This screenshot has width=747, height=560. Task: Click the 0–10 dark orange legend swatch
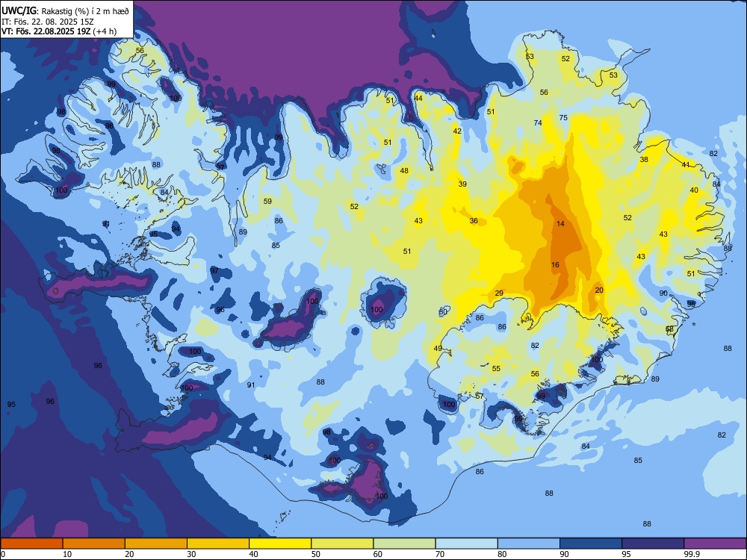[31, 544]
